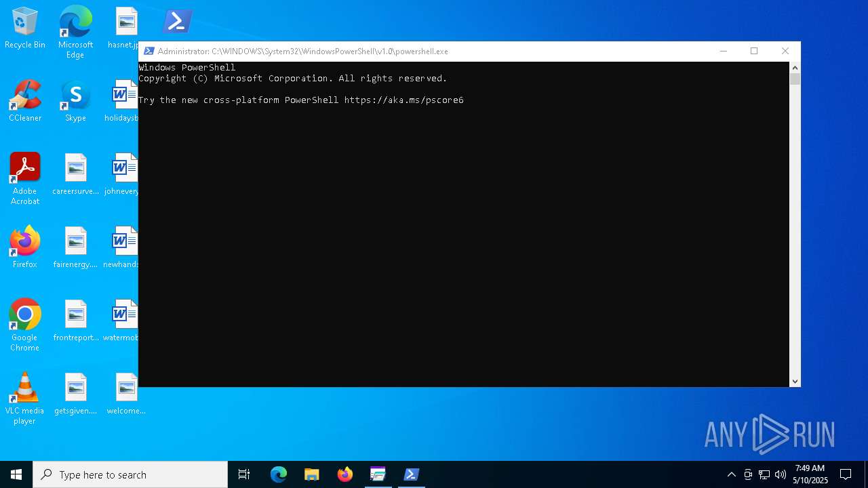Open network settings tray icon
868x488 pixels.
click(764, 474)
